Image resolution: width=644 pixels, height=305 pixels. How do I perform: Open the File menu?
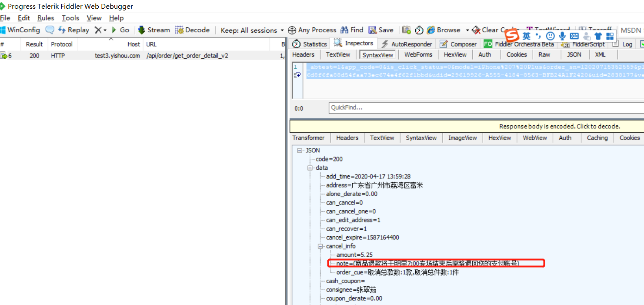pos(5,18)
